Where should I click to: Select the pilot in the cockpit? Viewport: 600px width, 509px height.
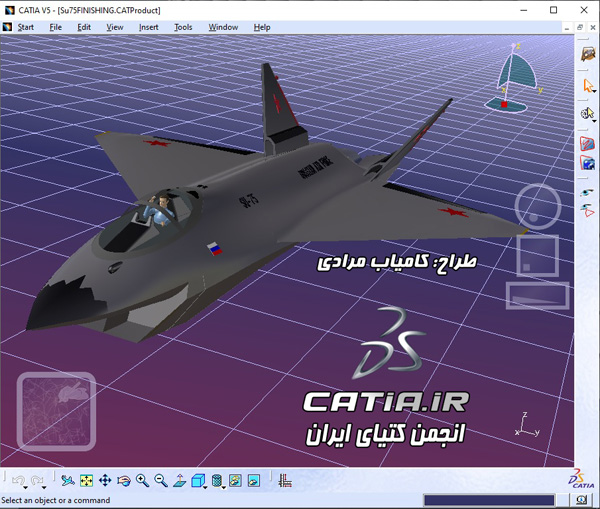coord(161,210)
